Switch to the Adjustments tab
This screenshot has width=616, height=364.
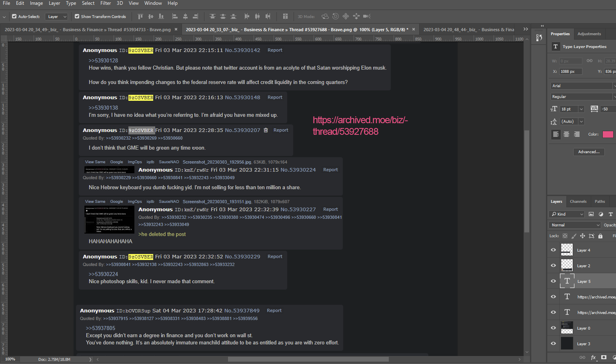589,34
